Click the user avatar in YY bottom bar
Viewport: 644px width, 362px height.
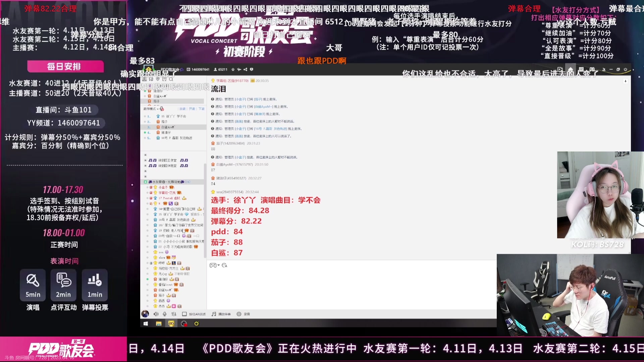pyautogui.click(x=145, y=314)
